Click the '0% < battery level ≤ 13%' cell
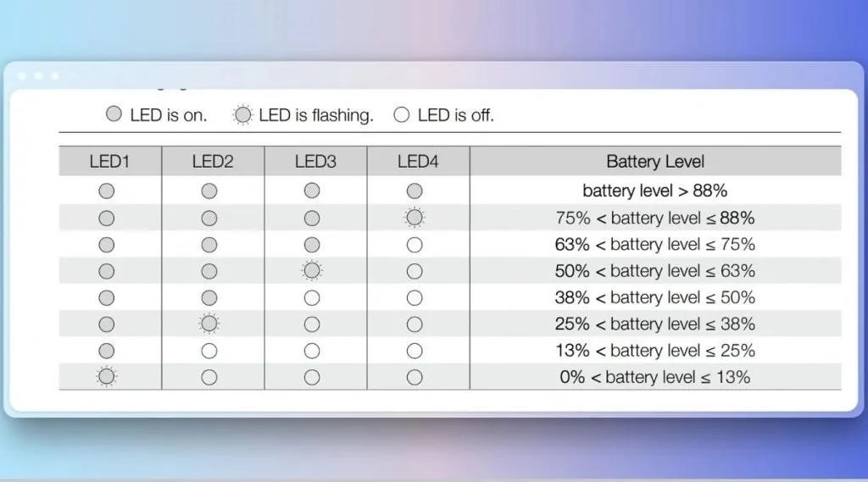This screenshot has height=482, width=868. 654,377
